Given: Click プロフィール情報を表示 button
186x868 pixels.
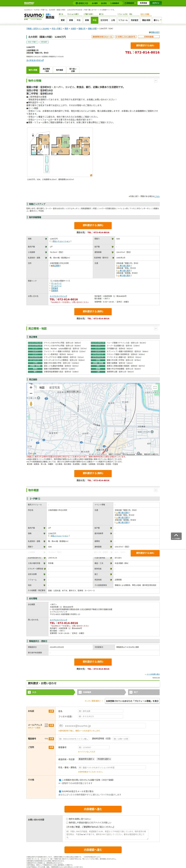Looking at the screenshot, I should pos(132,701).
